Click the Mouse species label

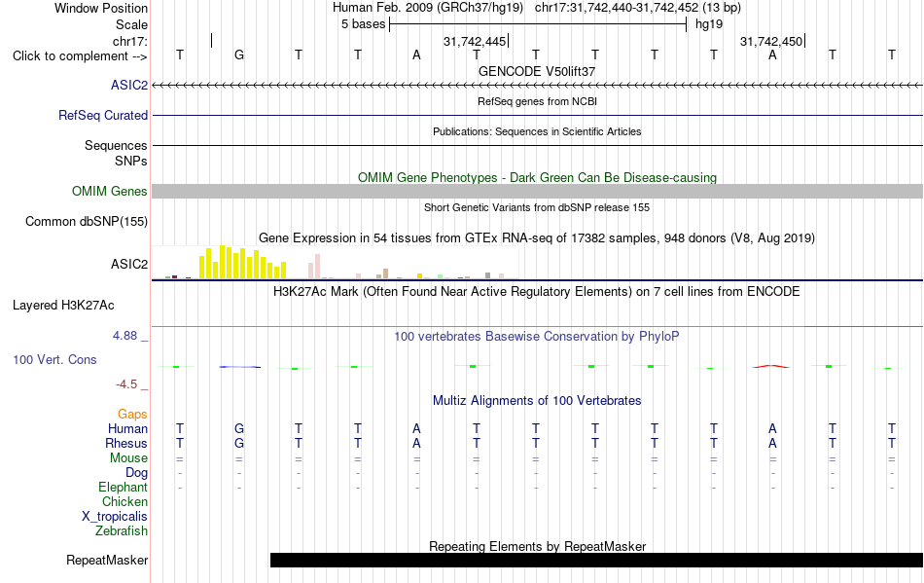(128, 458)
